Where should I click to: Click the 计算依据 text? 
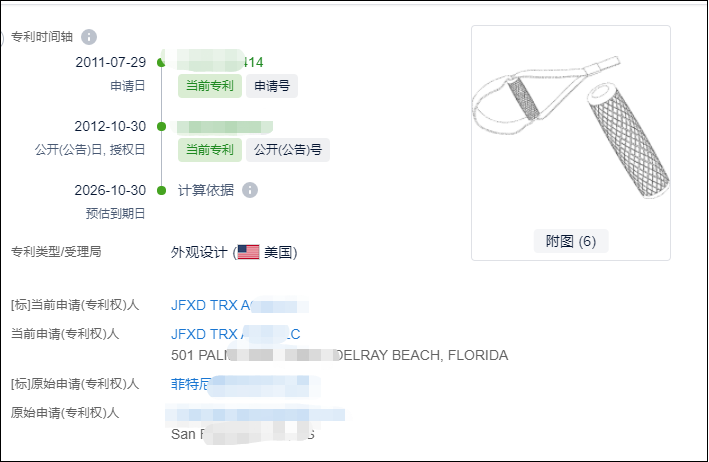point(206,190)
